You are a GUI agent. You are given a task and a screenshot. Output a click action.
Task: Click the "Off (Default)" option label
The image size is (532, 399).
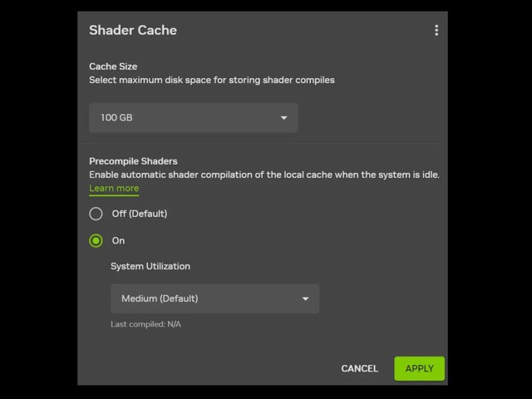coord(140,214)
